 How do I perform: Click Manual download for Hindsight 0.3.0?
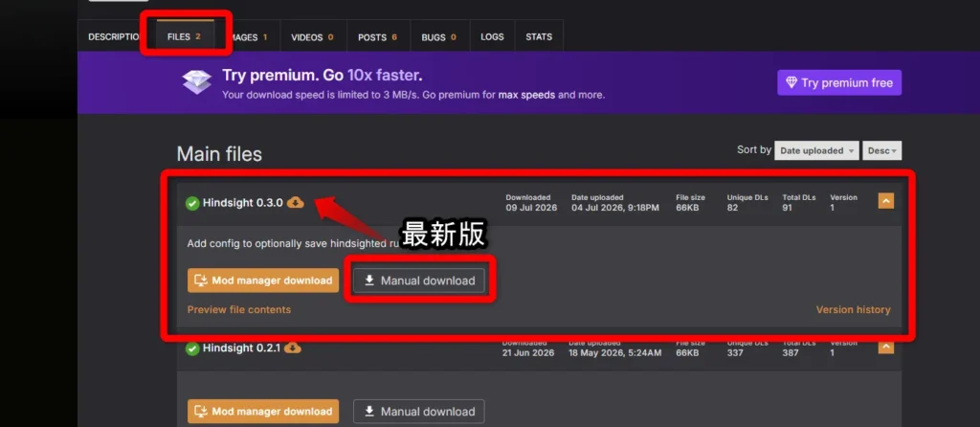(419, 281)
